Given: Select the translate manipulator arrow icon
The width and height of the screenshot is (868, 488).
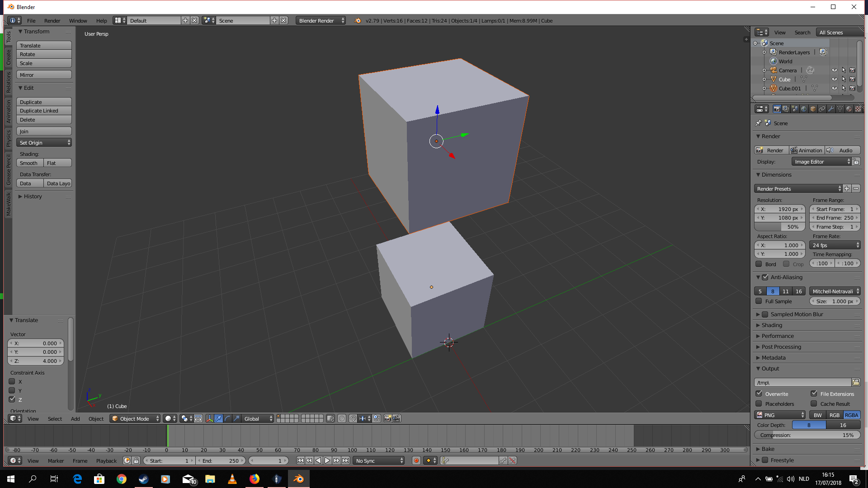Looking at the screenshot, I should click(x=218, y=418).
